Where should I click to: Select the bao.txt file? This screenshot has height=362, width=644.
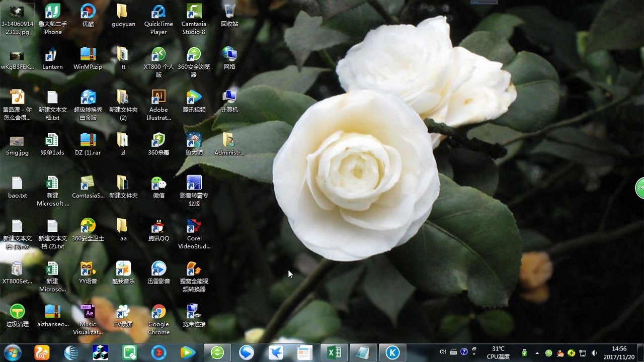pos(17,187)
